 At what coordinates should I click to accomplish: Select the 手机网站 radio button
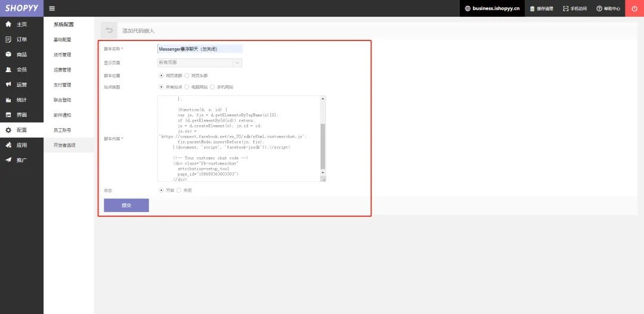pyautogui.click(x=212, y=87)
